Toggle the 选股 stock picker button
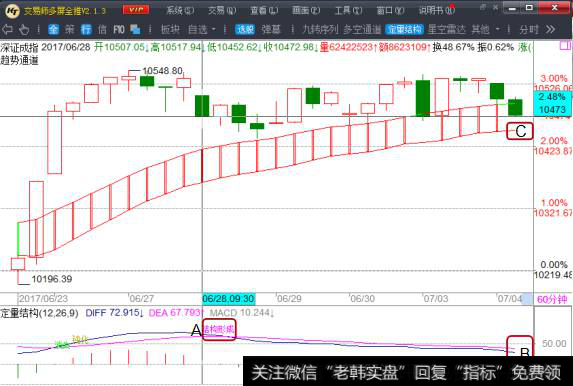The width and height of the screenshot is (573, 386). 245,29
